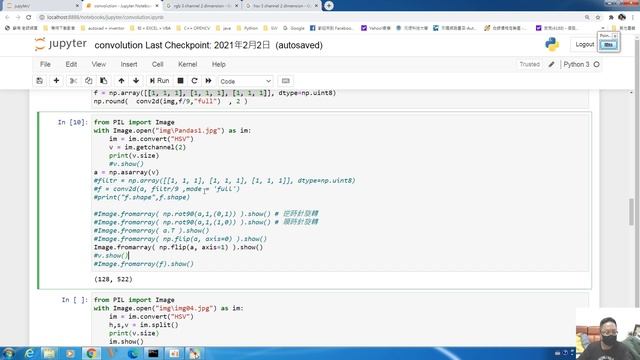The height and width of the screenshot is (360, 640).
Task: Click the Jupyter logo
Action: (61, 44)
